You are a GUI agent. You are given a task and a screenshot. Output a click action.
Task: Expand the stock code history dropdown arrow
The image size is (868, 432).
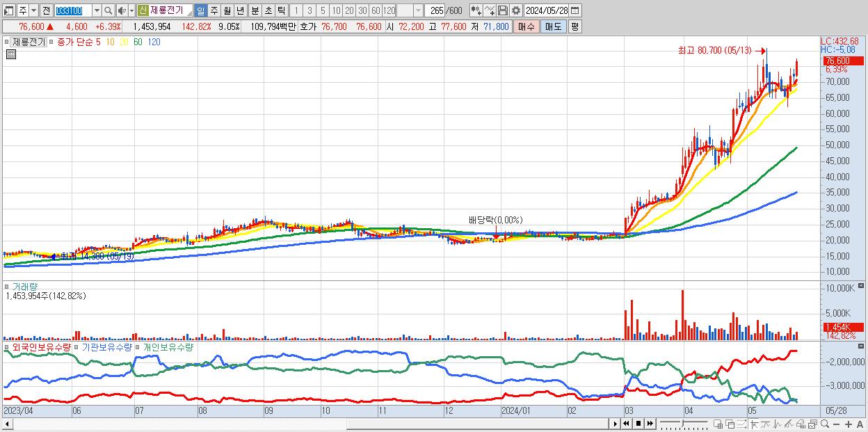(97, 10)
